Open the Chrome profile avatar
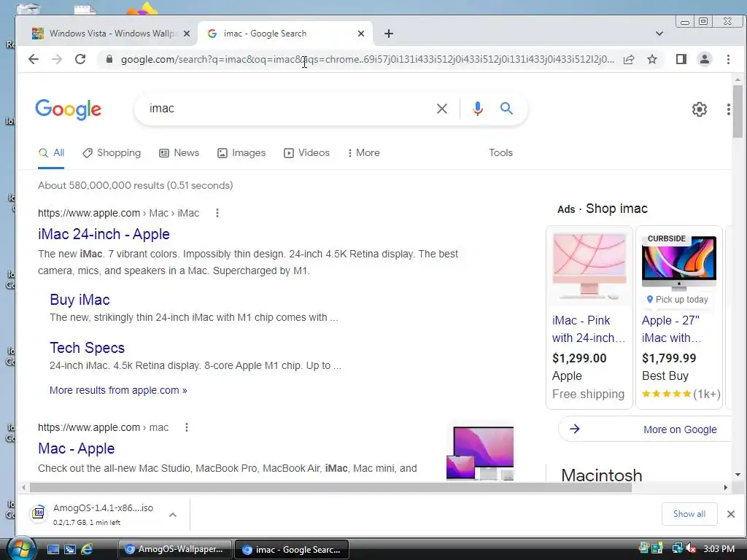Screen dimensions: 747x560 tap(704, 59)
